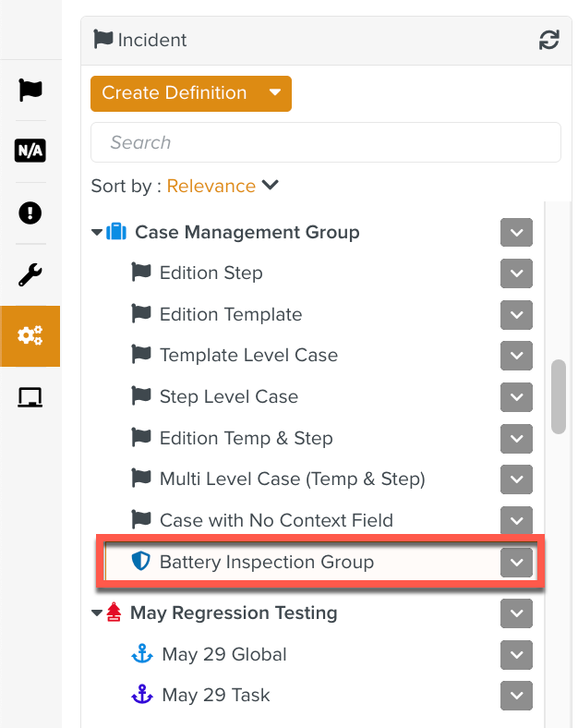This screenshot has height=728, width=578.
Task: Click into the Search field
Action: click(325, 142)
